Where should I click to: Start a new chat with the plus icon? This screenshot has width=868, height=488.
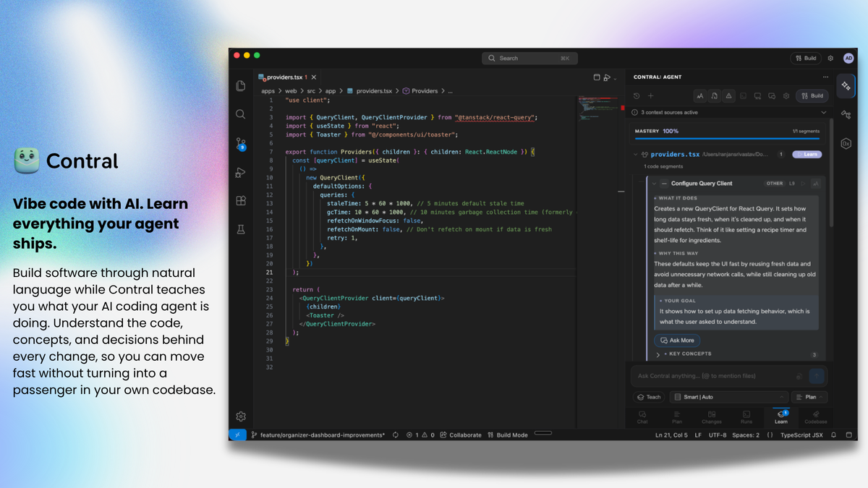pyautogui.click(x=650, y=95)
